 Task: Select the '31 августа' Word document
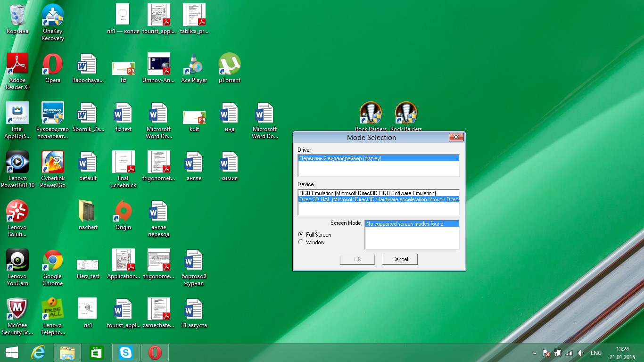point(194,313)
